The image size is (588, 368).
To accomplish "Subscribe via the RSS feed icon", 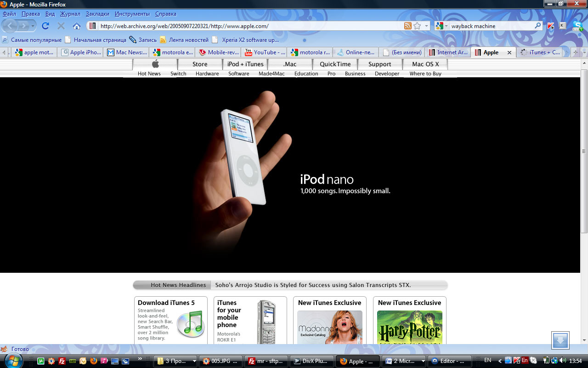I will 407,26.
